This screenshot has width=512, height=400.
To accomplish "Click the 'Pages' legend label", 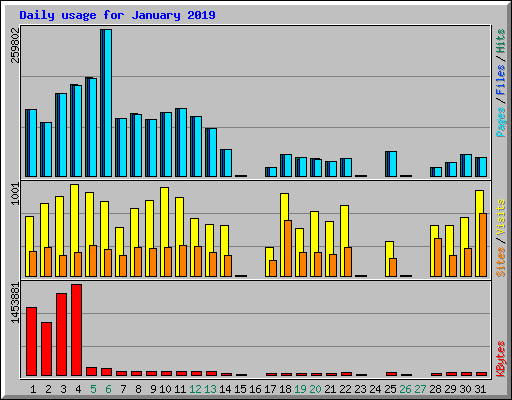I will [501, 122].
